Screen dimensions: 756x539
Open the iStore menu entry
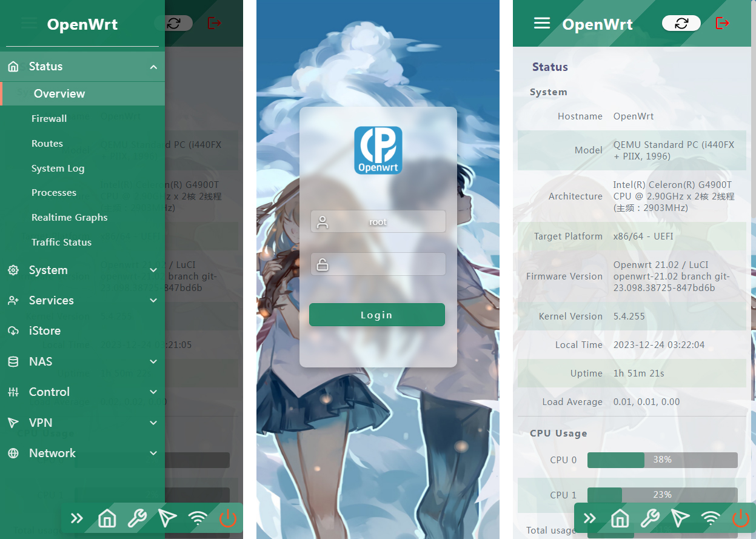point(82,331)
